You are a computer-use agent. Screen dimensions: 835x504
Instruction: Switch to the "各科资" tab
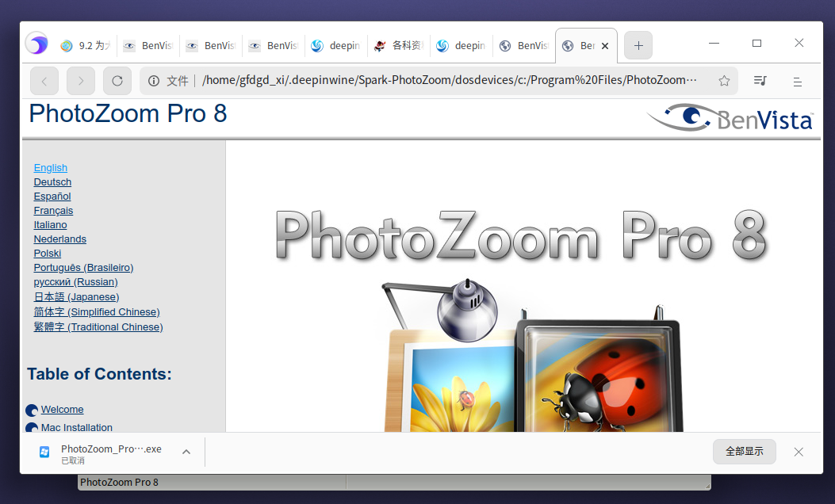click(399, 46)
